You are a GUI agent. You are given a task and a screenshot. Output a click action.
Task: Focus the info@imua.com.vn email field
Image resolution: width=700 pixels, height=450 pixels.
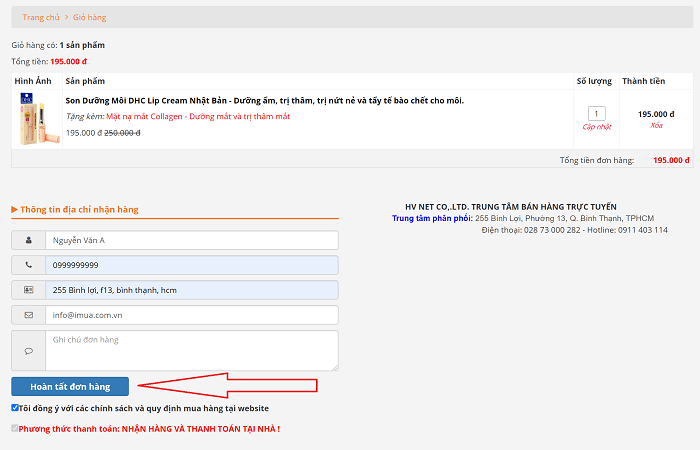click(x=192, y=315)
